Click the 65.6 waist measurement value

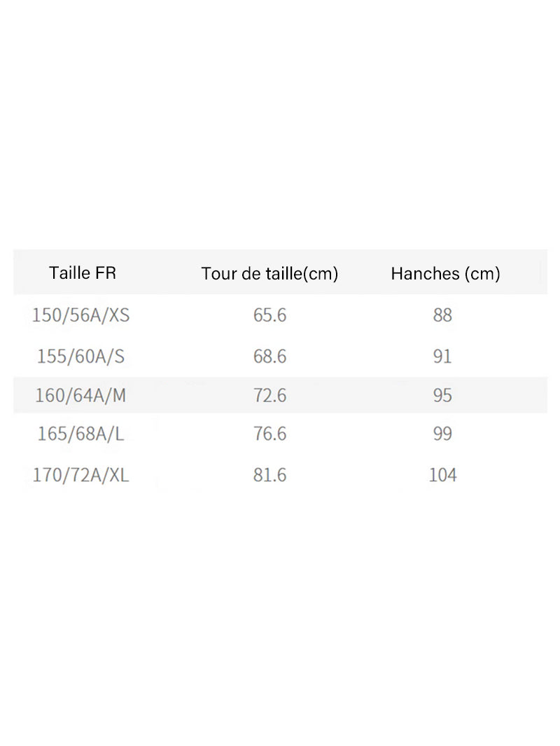tap(269, 315)
